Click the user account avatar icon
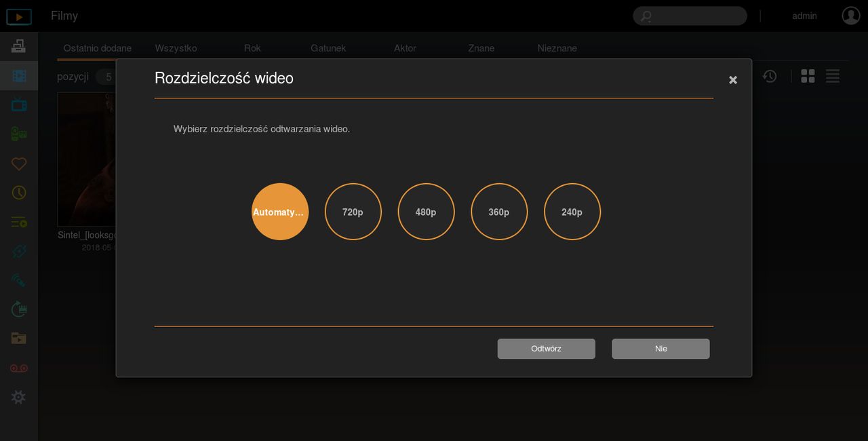 click(x=851, y=16)
